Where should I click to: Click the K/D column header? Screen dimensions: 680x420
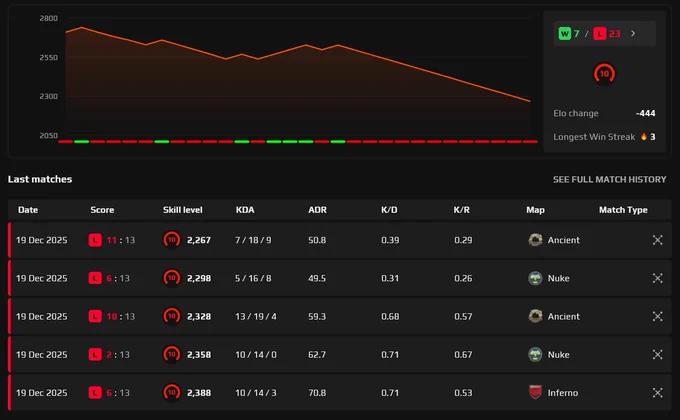389,210
